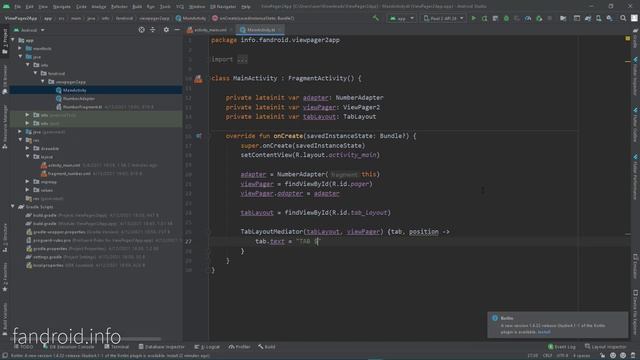The width and height of the screenshot is (640, 360).
Task: Start debugging with the green bug icon
Action: [506, 18]
